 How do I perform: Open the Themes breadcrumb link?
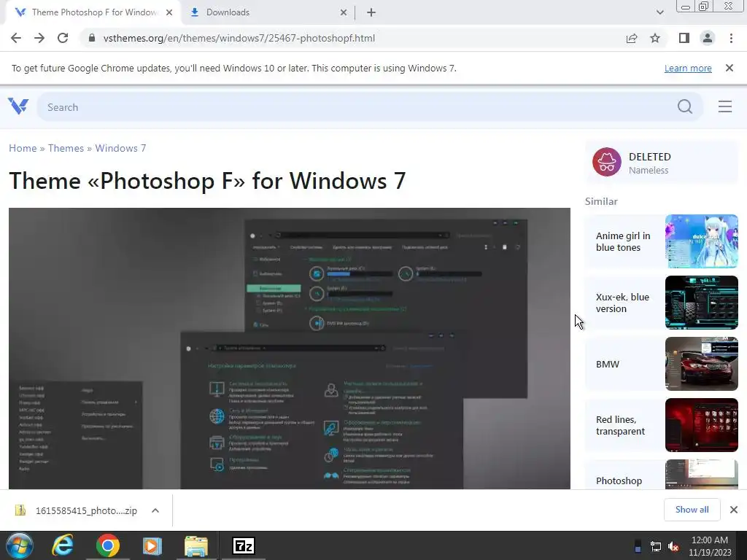66,148
